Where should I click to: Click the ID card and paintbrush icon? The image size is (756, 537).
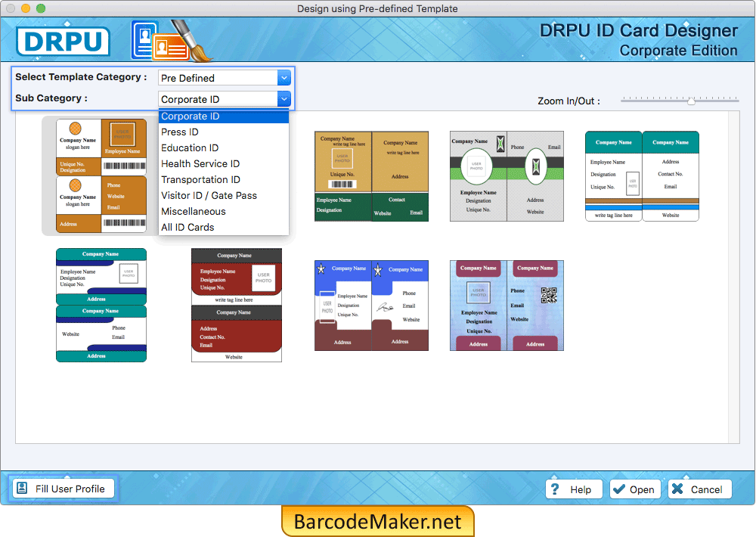pyautogui.click(x=172, y=42)
